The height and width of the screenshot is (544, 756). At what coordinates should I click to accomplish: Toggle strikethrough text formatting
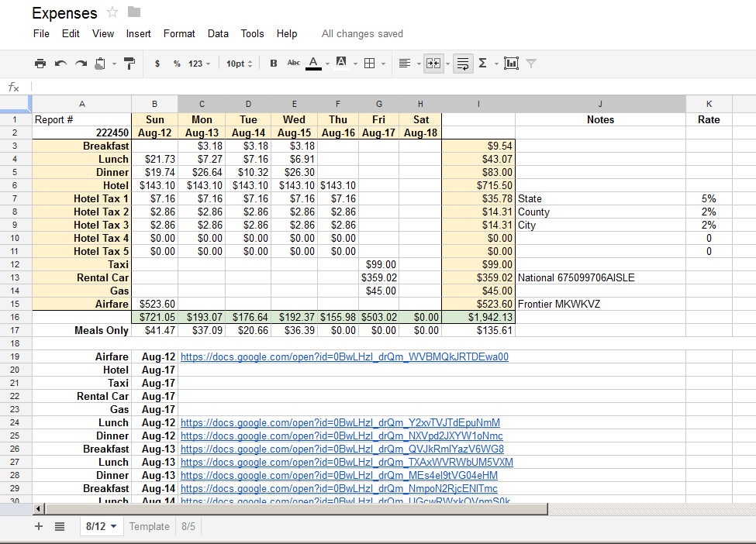293,64
